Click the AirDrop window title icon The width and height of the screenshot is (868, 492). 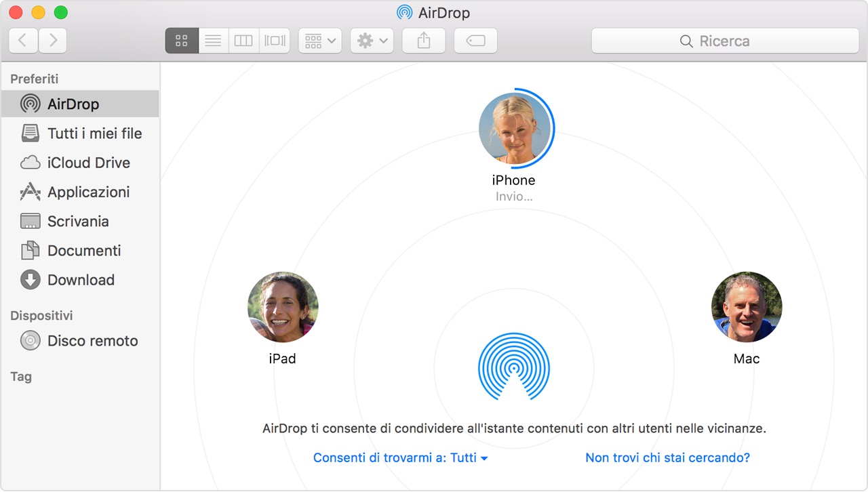pyautogui.click(x=405, y=13)
